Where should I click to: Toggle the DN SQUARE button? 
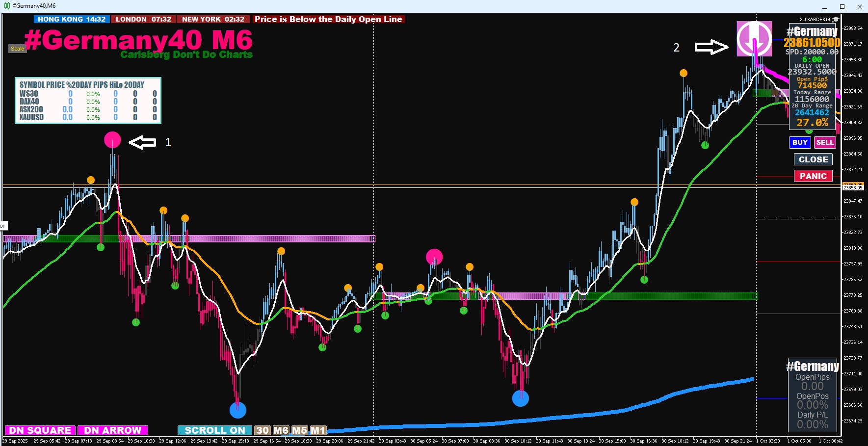[40, 430]
